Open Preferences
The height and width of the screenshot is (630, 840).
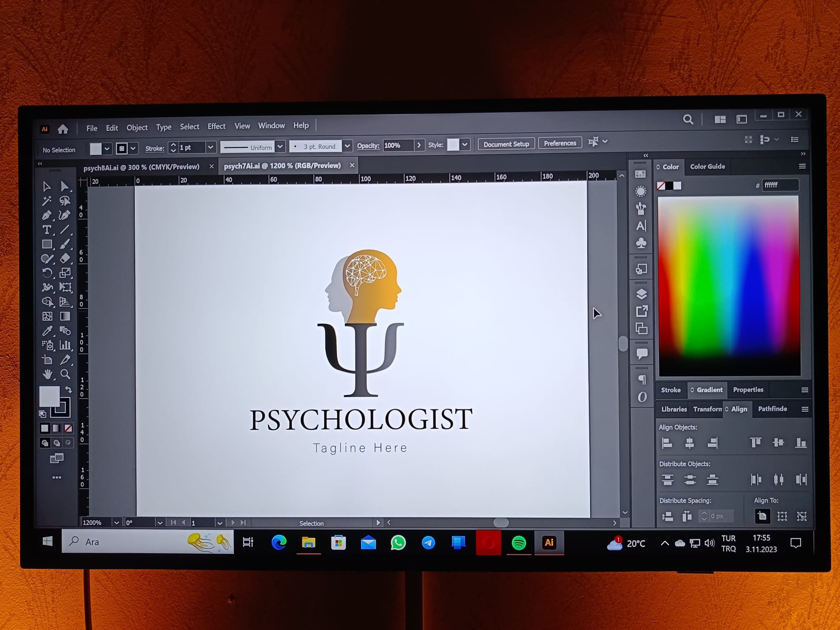coord(560,143)
